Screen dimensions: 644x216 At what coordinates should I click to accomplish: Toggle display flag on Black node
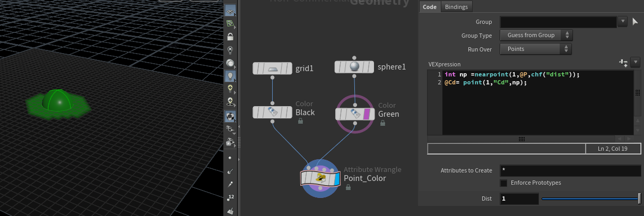coord(289,113)
